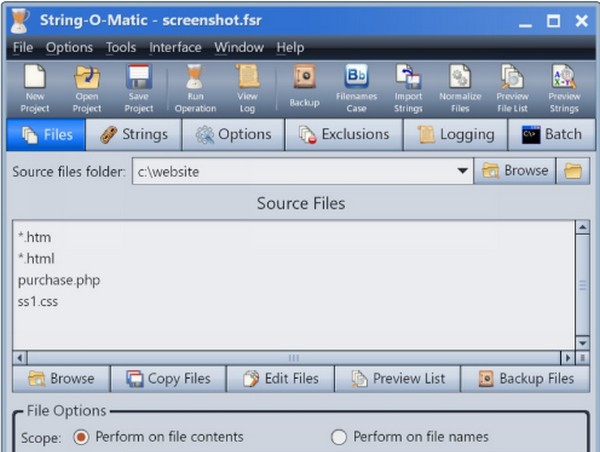Select the *.htm entry in Source Files

point(34,237)
